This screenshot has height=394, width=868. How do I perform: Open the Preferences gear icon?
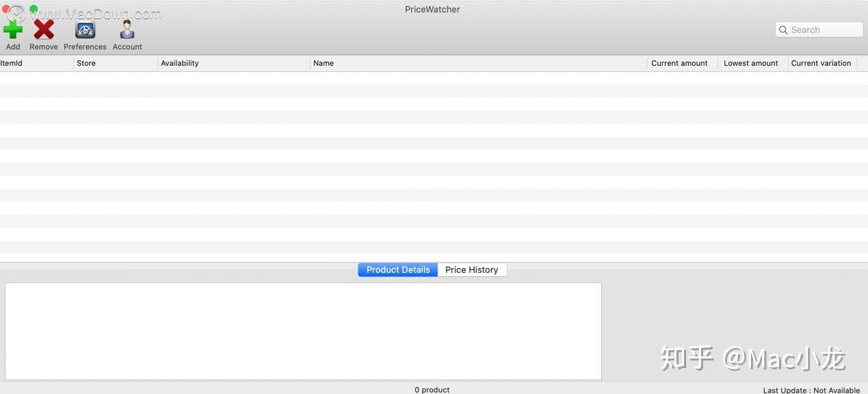(85, 29)
